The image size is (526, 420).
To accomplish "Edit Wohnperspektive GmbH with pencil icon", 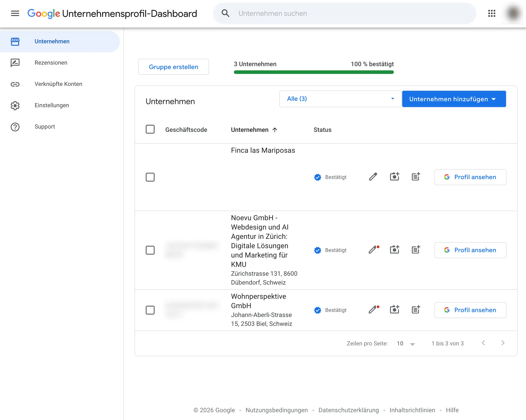I will 373,310.
